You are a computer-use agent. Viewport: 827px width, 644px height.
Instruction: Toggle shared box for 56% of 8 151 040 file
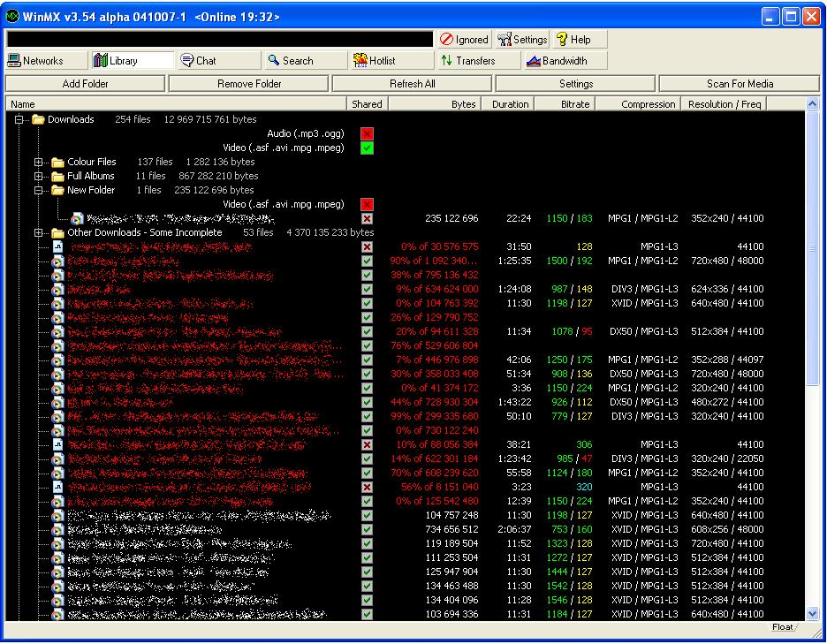(x=367, y=488)
